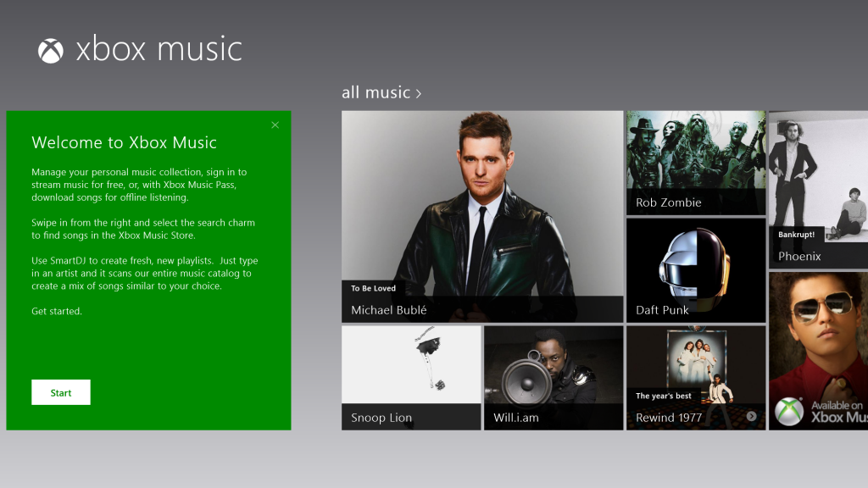This screenshot has height=488, width=868.
Task: Click the arrow icon on Rewind 1977
Action: [x=751, y=417]
